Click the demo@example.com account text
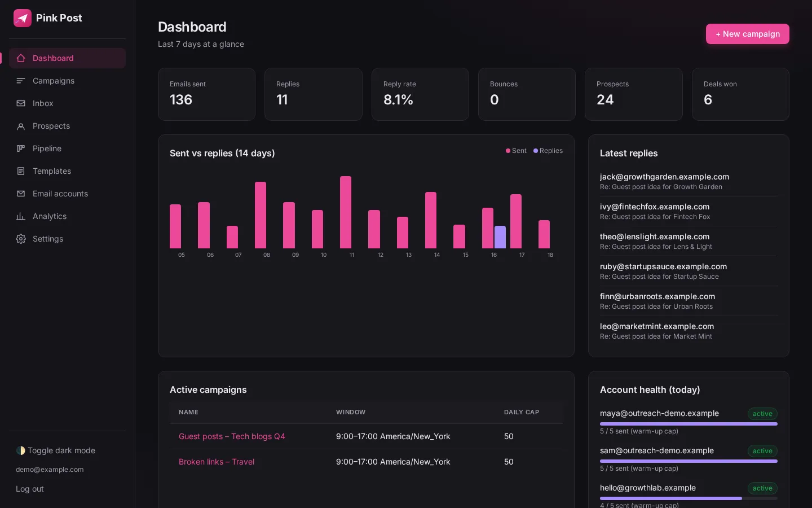The image size is (812, 508). 50,470
